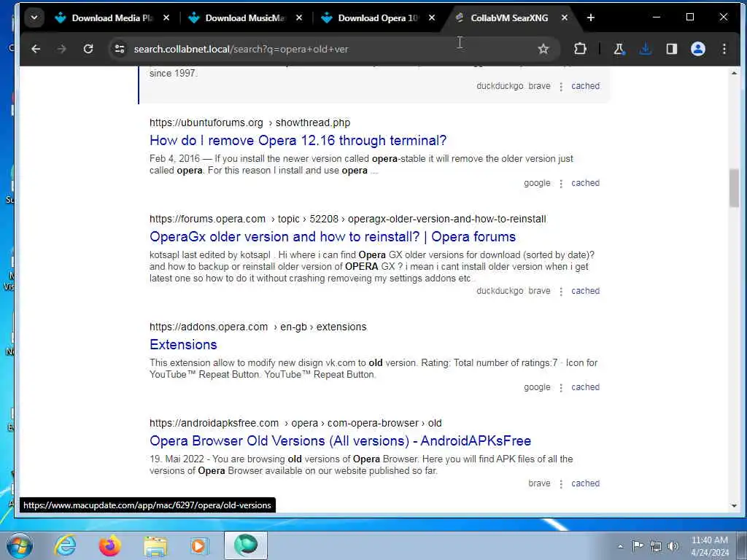This screenshot has height=560, width=747.
Task: Toggle the browser side panel
Action: [672, 49]
